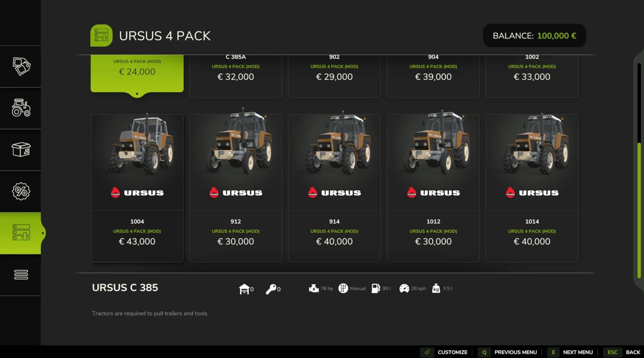Select the Ursus 1004 tractor card
644x358 pixels.
coord(137,188)
